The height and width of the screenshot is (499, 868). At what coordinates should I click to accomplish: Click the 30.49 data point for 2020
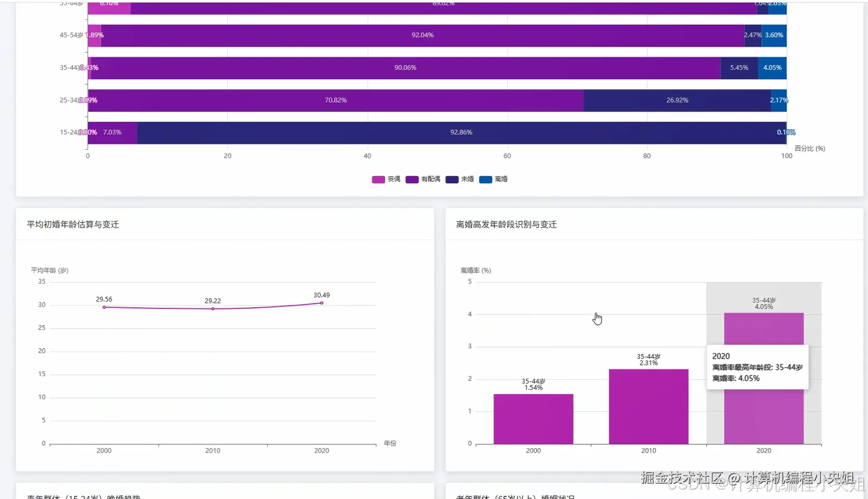pos(321,303)
